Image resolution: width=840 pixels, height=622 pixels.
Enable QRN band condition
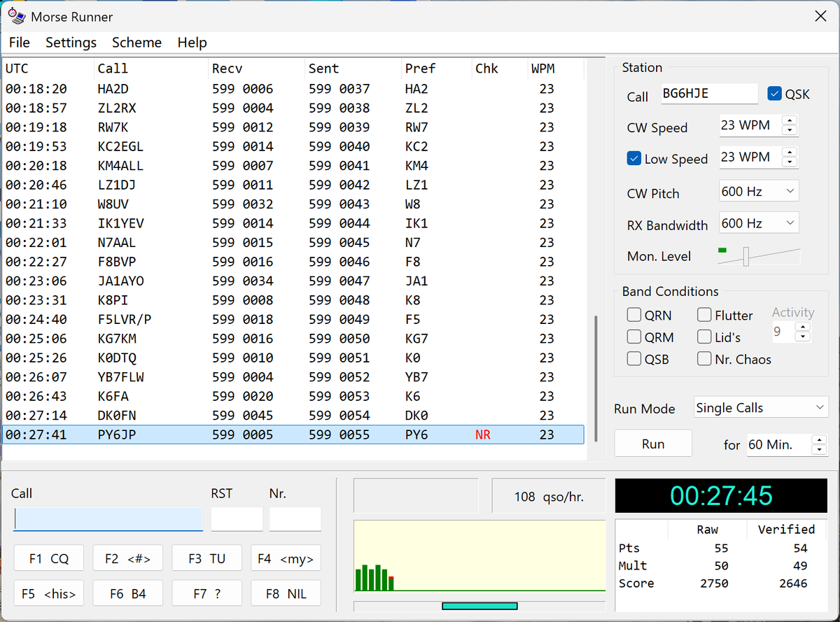coord(634,315)
